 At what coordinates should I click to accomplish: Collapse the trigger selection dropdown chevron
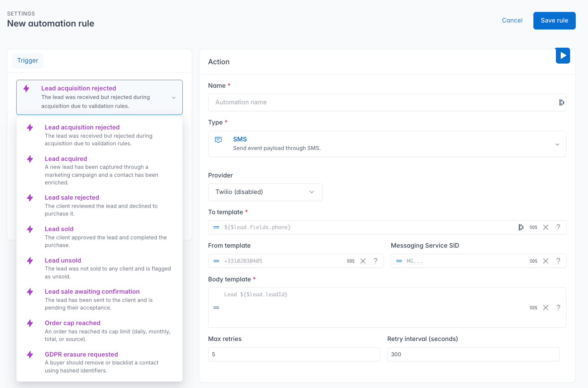click(x=173, y=98)
